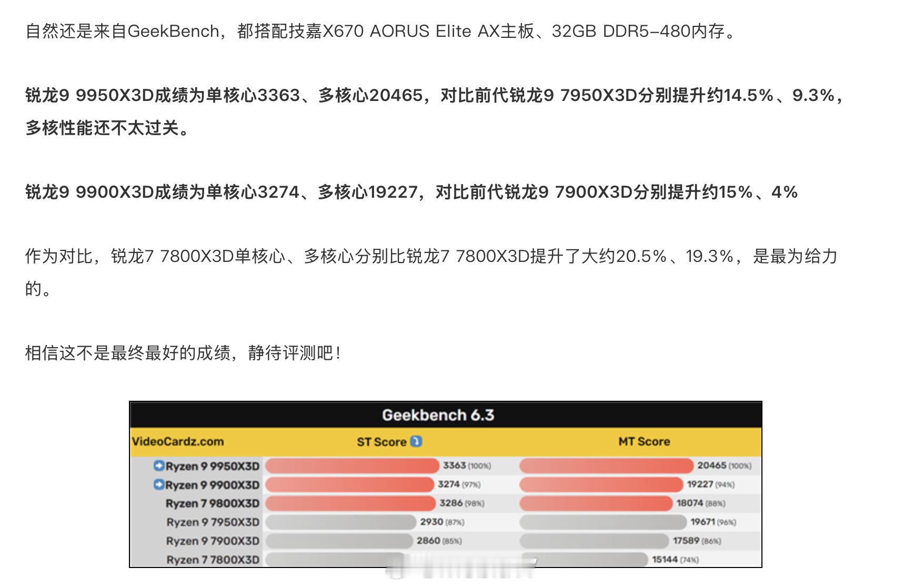Click the MT score value 20465
The height and width of the screenshot is (588, 924).
click(712, 465)
